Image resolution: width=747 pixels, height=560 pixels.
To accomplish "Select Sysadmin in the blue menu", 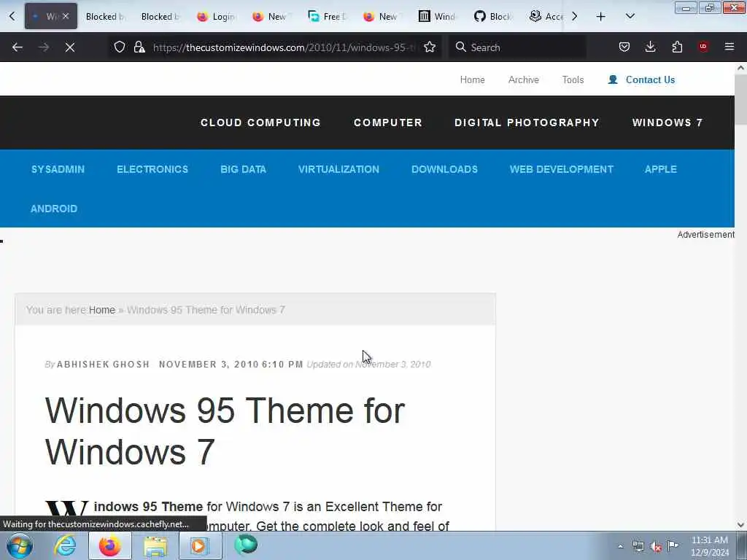I will [x=58, y=169].
